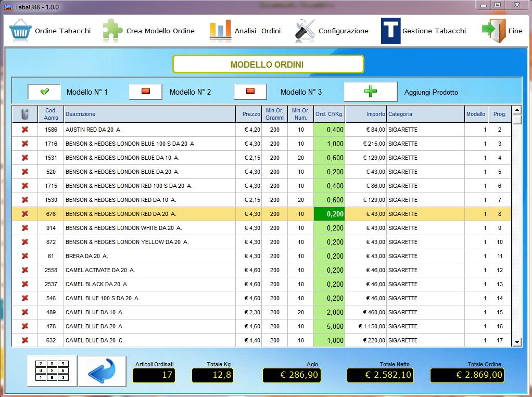
Task: Click CAMEL BLACK DA 20 A. description
Action: [x=97, y=284]
